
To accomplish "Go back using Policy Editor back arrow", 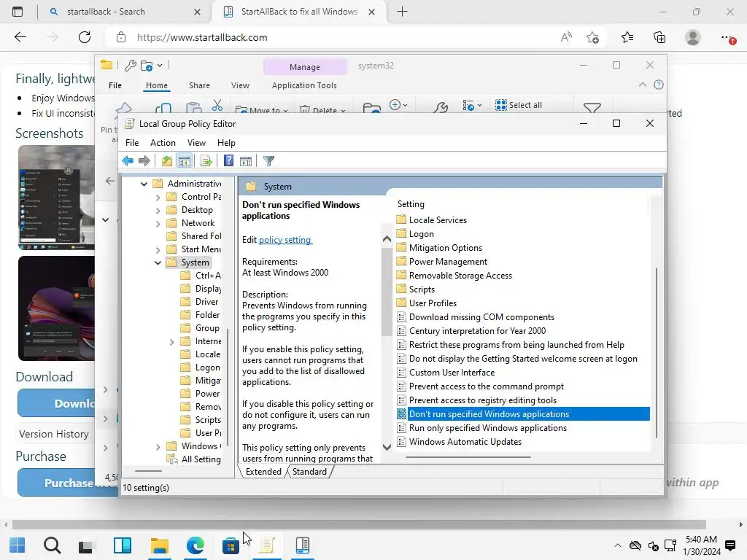I will click(128, 161).
